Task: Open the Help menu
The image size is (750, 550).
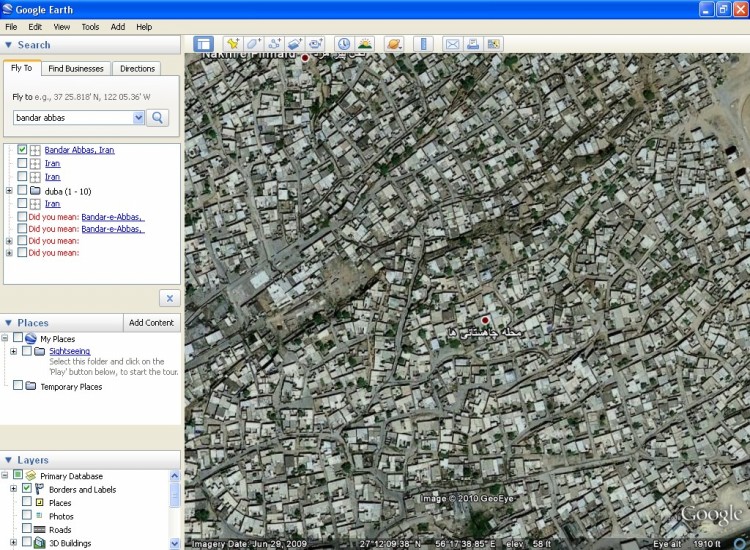Action: [x=144, y=27]
